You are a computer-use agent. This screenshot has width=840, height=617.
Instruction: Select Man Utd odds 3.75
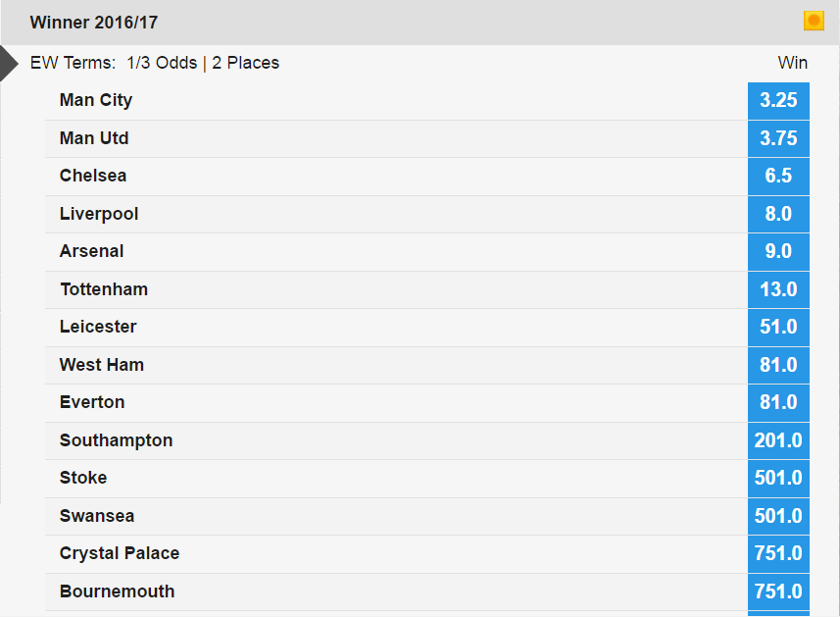point(778,139)
